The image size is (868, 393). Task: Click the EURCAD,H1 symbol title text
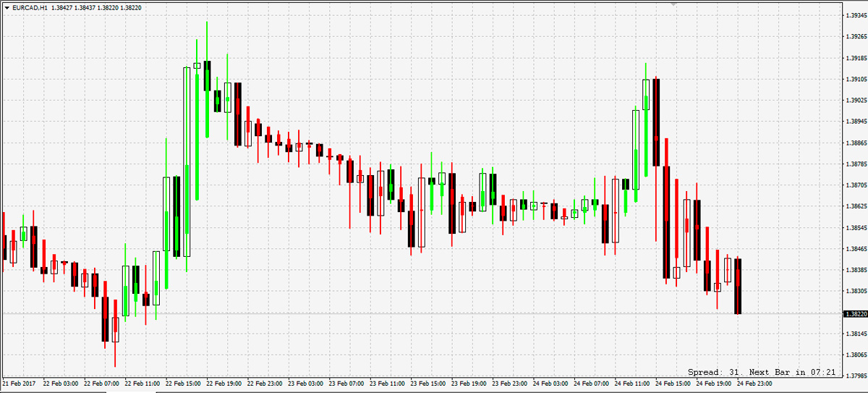[x=30, y=7]
